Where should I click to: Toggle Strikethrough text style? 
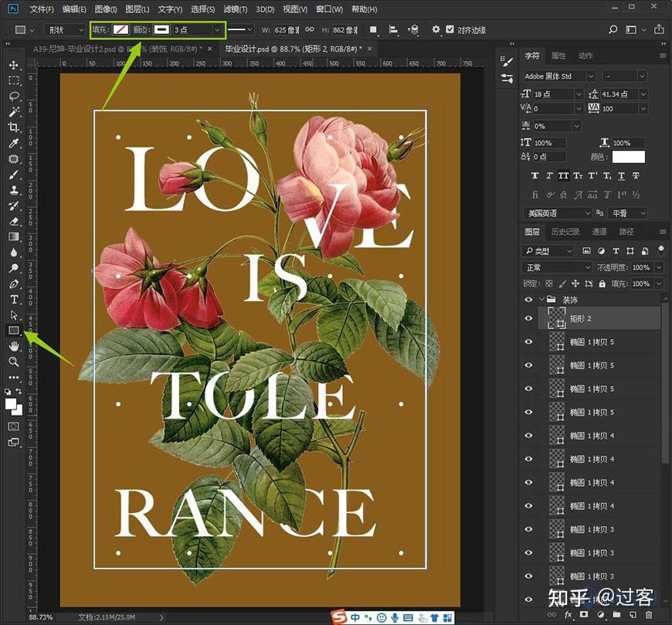click(x=636, y=175)
